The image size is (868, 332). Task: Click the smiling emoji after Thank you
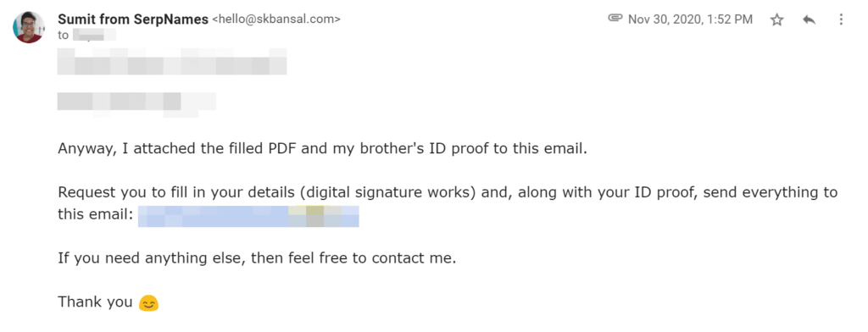pyautogui.click(x=148, y=303)
